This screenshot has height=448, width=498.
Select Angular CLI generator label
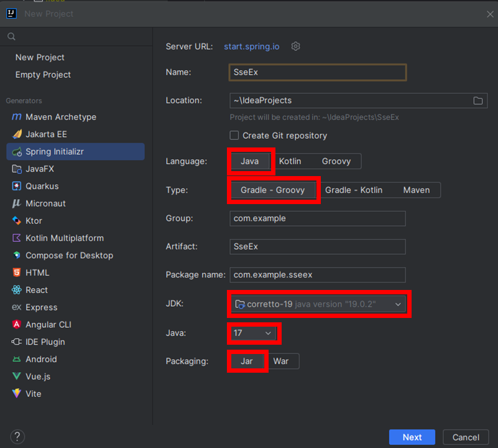[x=48, y=325]
